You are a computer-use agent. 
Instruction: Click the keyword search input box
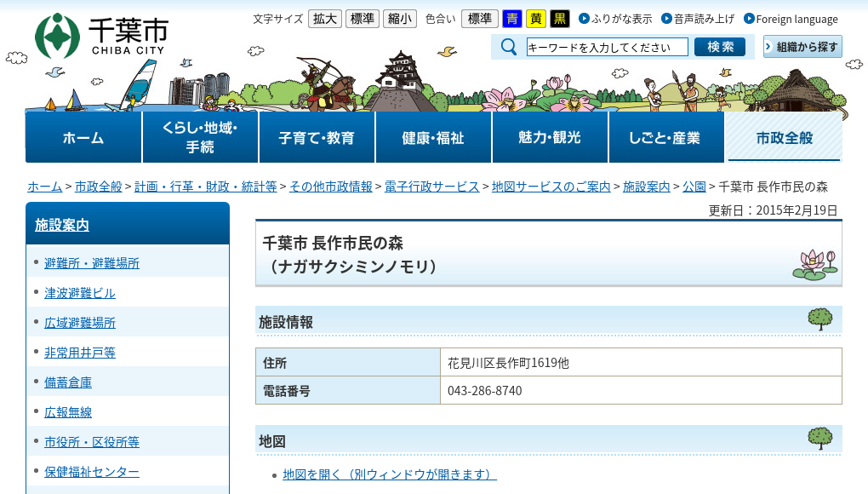coord(606,47)
